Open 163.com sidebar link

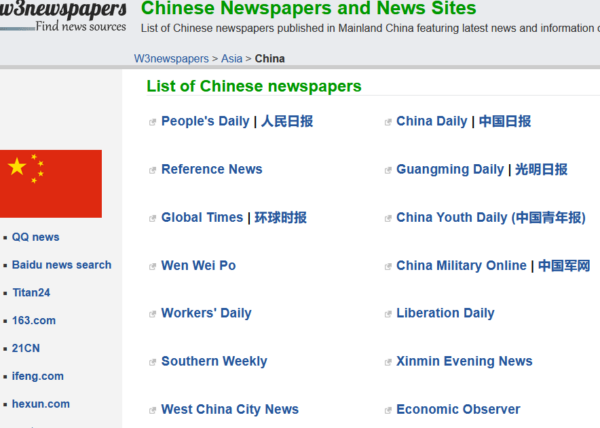[34, 321]
